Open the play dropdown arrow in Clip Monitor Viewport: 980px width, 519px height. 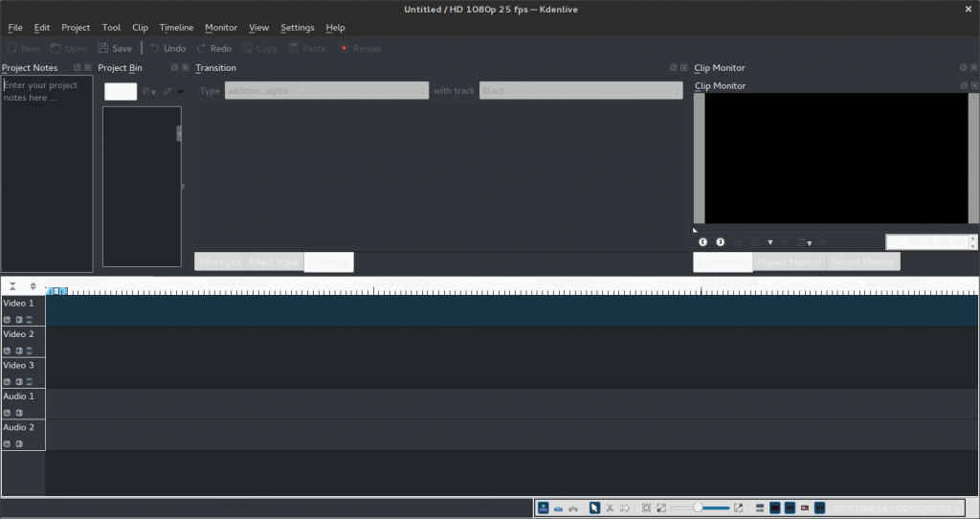[x=770, y=243]
